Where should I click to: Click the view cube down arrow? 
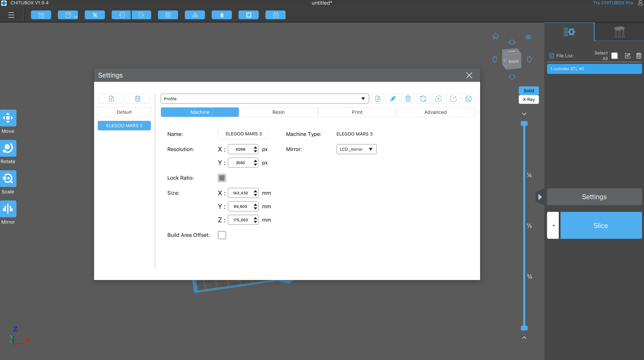click(x=512, y=77)
